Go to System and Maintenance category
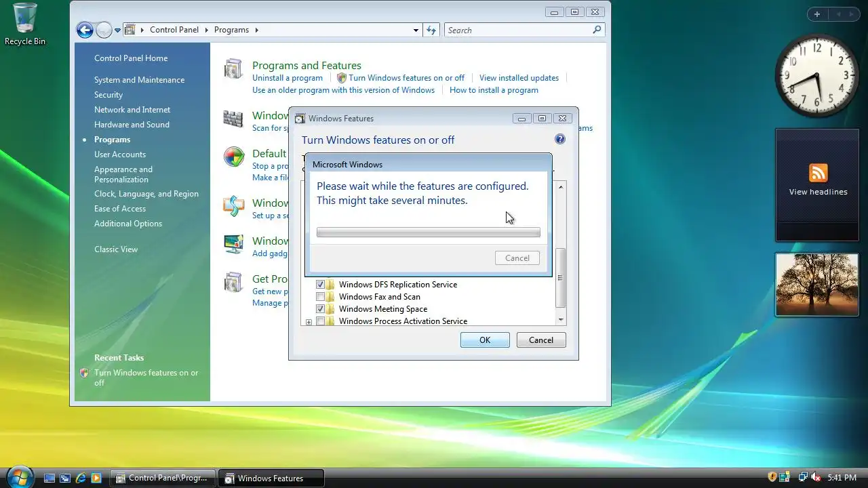 tap(139, 80)
